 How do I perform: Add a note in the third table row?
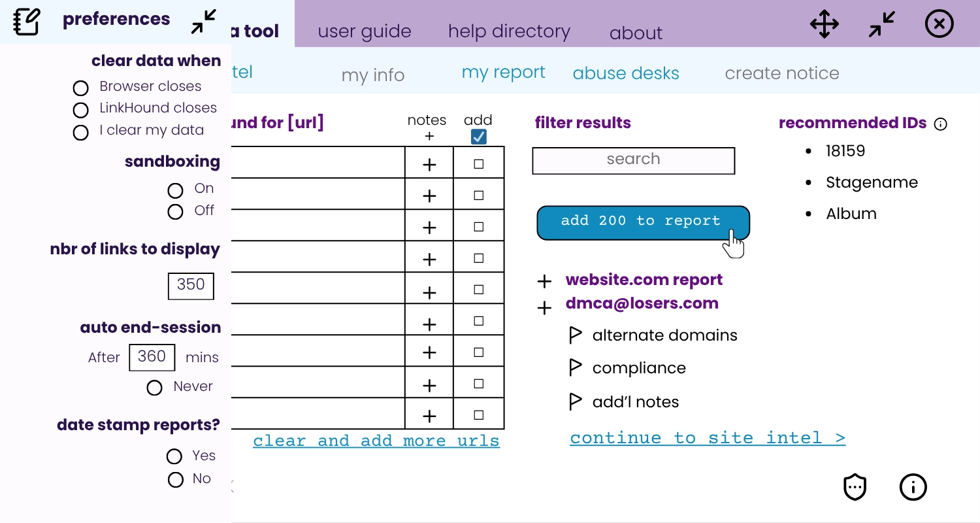click(x=429, y=228)
